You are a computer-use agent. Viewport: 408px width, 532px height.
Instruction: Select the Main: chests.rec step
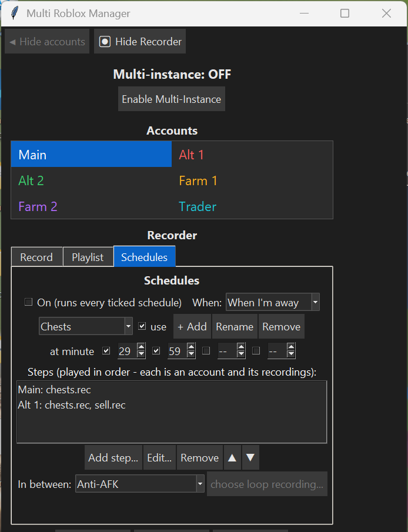coord(172,390)
